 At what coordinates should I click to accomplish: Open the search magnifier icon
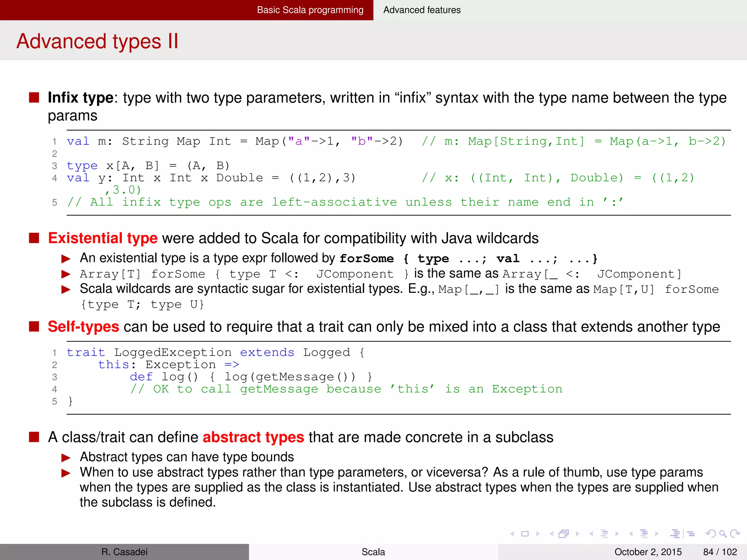pyautogui.click(x=723, y=534)
